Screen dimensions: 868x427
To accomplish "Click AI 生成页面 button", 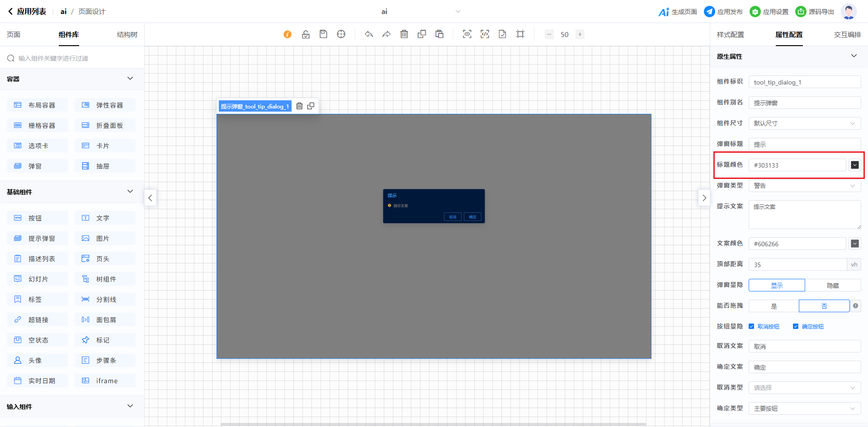I will tap(678, 12).
